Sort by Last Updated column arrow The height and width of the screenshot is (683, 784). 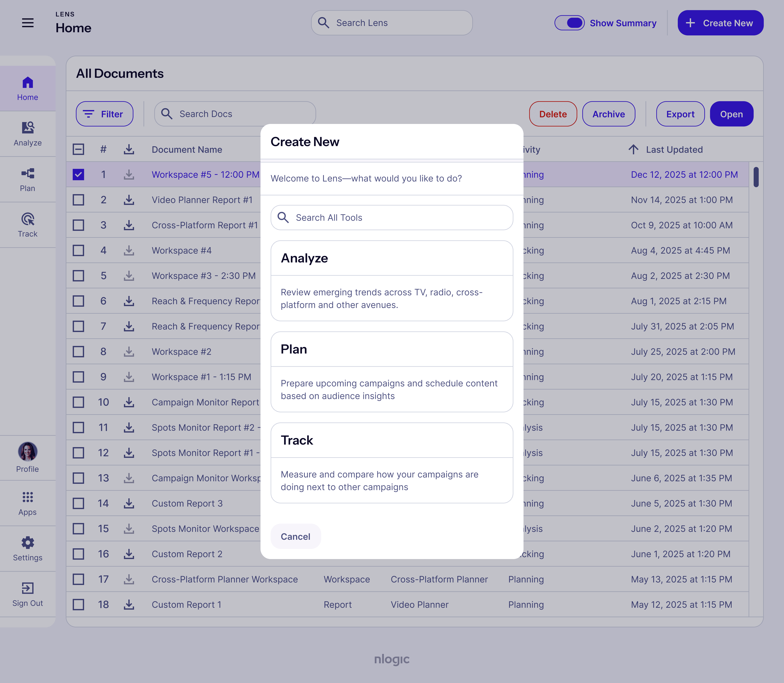click(x=633, y=149)
